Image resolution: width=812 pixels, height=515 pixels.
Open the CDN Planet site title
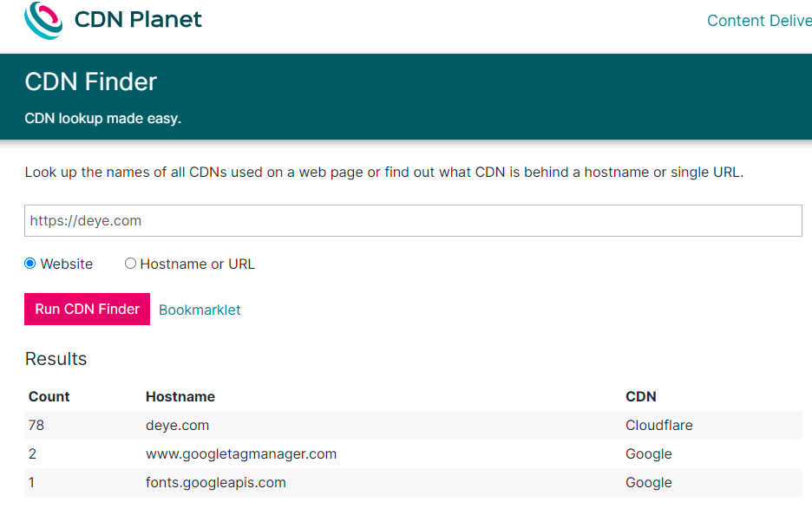[138, 20]
